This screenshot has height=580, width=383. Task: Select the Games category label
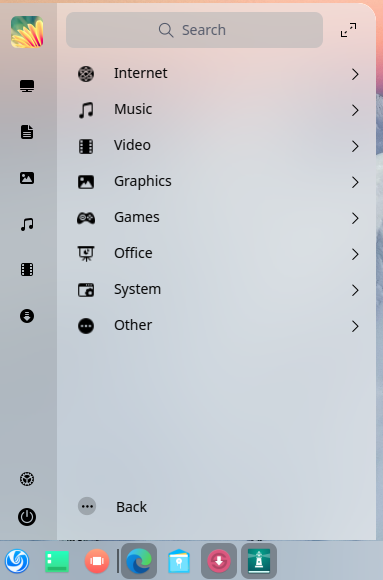pos(137,217)
